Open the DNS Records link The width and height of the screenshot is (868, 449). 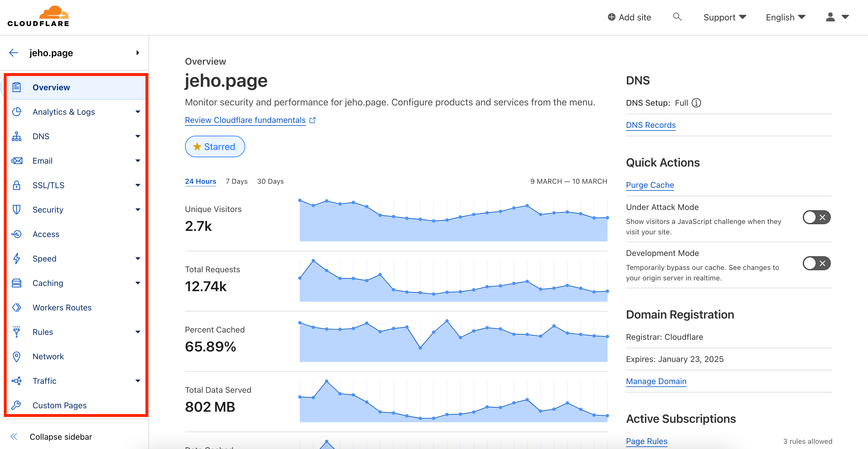[x=651, y=125]
